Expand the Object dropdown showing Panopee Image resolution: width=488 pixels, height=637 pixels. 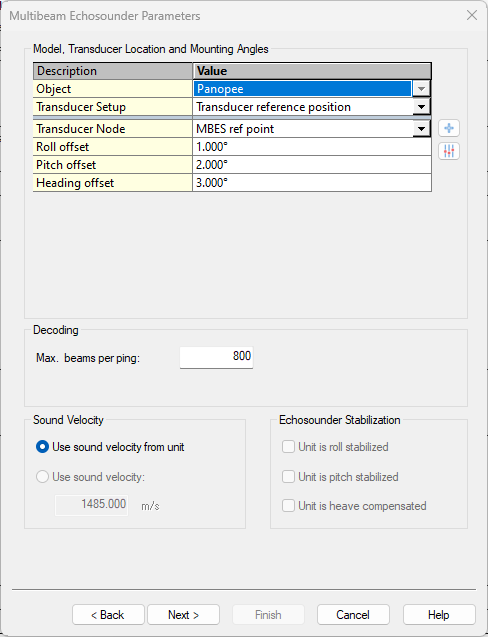[421, 89]
